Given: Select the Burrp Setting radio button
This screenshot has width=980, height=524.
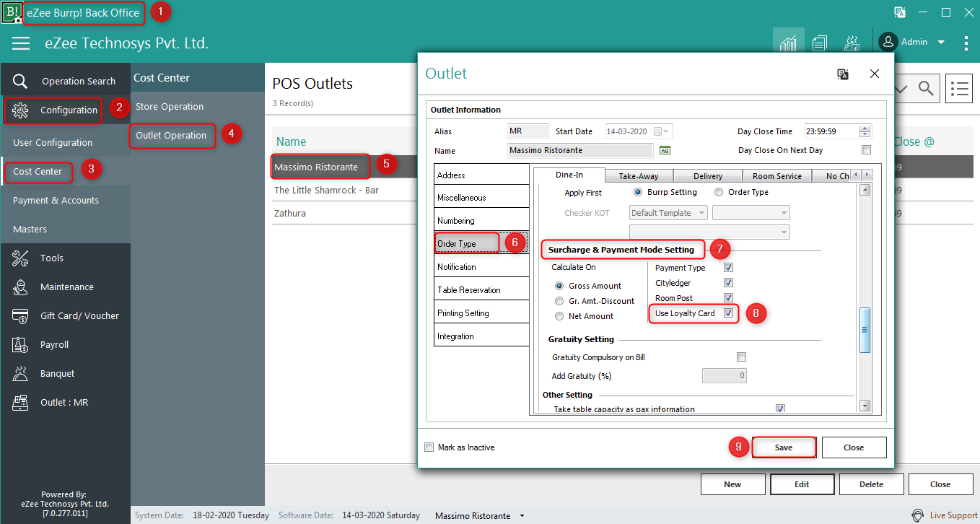Looking at the screenshot, I should click(638, 192).
